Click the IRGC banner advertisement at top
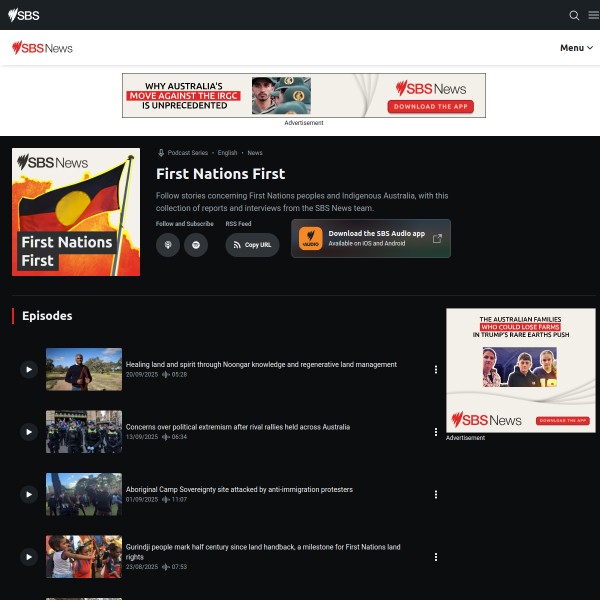The image size is (600, 600). tap(303, 95)
